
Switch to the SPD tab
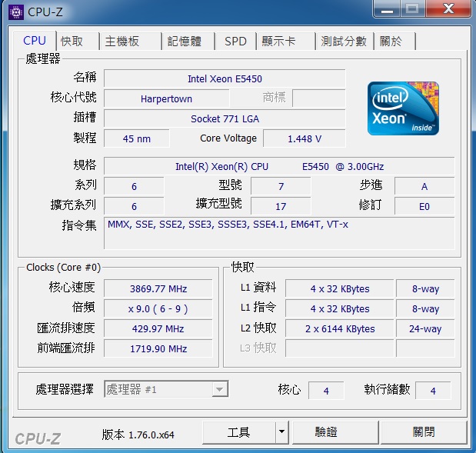click(235, 41)
